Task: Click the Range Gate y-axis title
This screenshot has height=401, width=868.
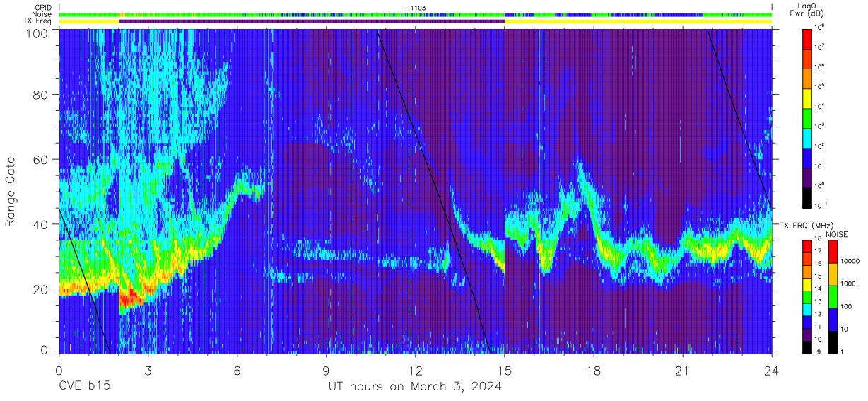Action: click(11, 192)
